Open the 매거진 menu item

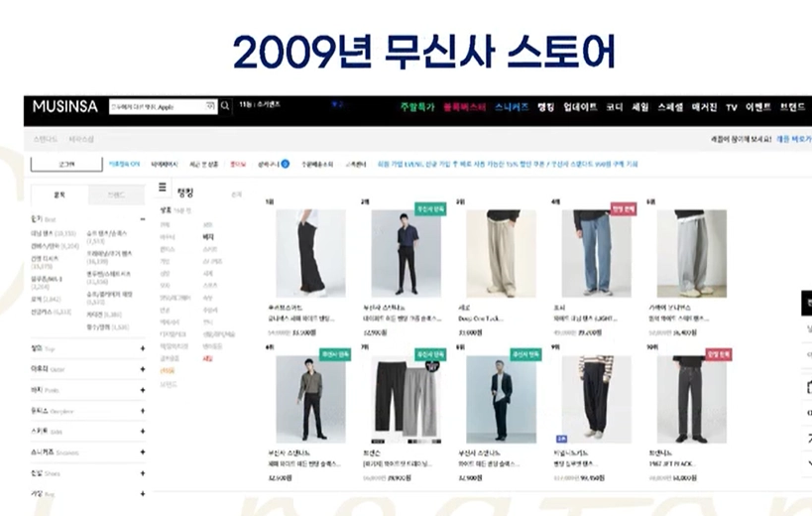pos(704,107)
